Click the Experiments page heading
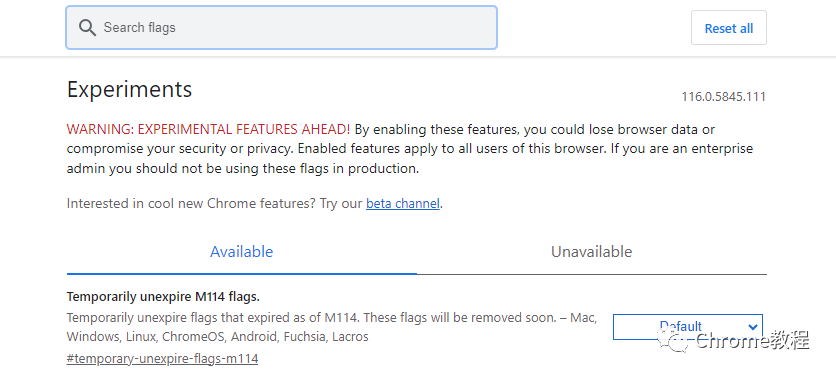 [x=130, y=89]
